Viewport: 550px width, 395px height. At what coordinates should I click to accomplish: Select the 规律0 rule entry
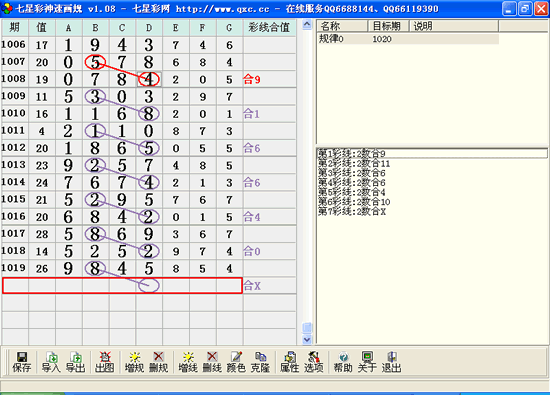point(408,39)
